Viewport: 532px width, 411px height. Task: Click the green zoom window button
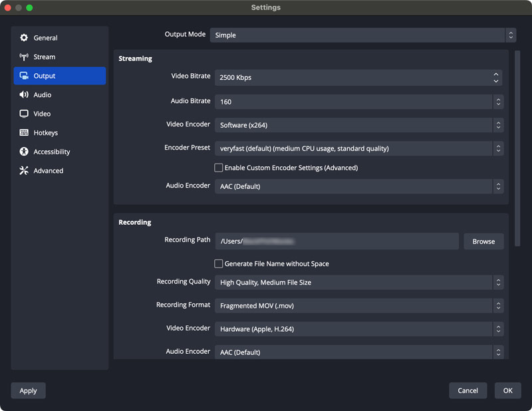click(29, 7)
